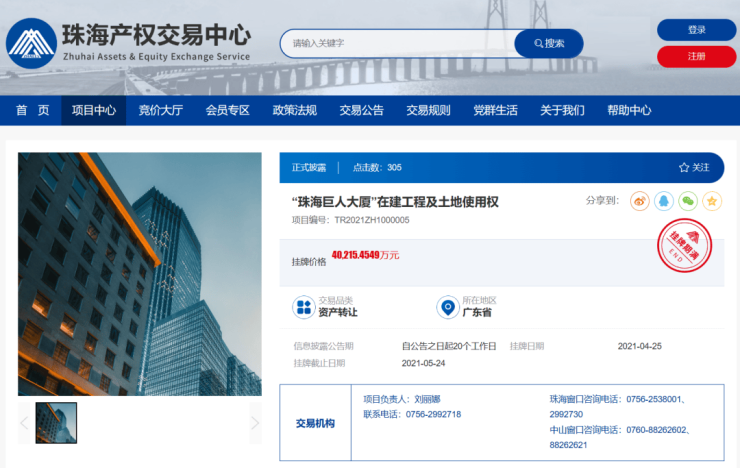This screenshot has height=468, width=740.
Task: Focus the keyword search input field
Action: pyautogui.click(x=399, y=43)
